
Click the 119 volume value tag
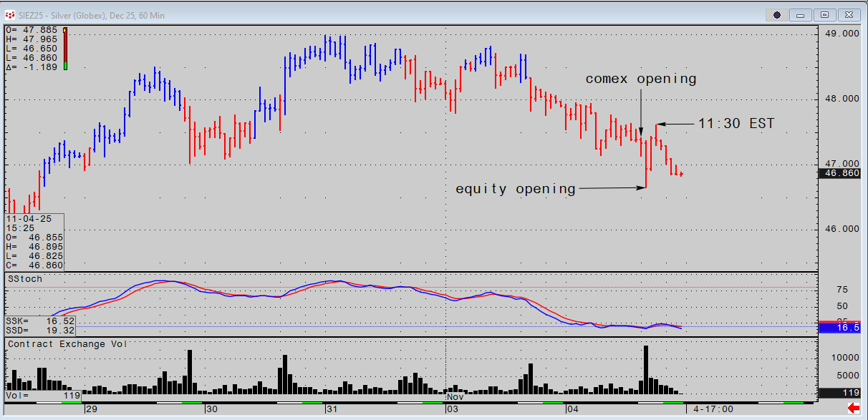point(841,393)
